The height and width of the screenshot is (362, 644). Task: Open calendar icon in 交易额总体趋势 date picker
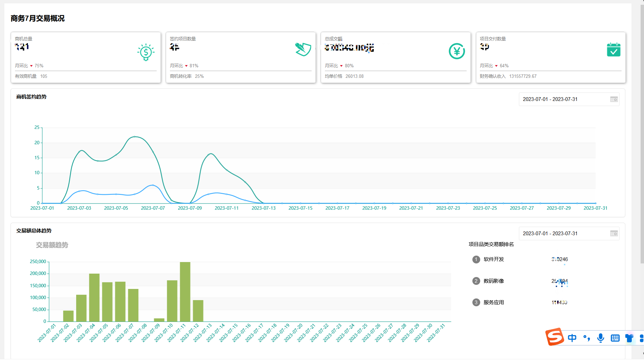(x=614, y=234)
